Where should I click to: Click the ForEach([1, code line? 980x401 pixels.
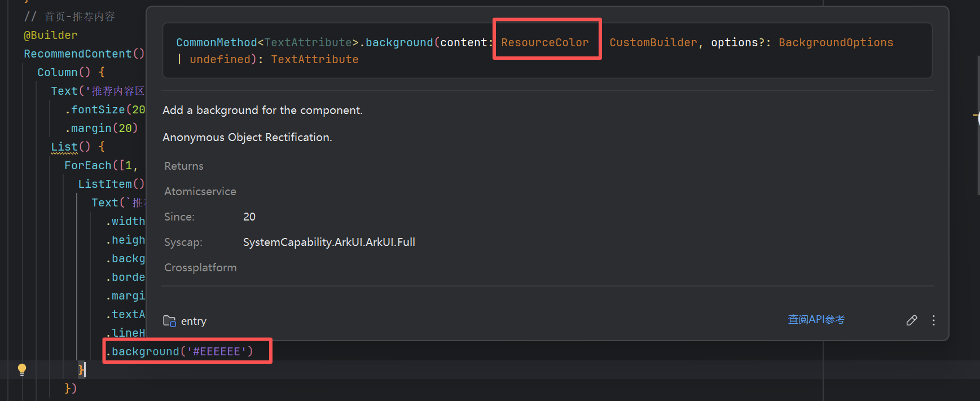[x=100, y=165]
